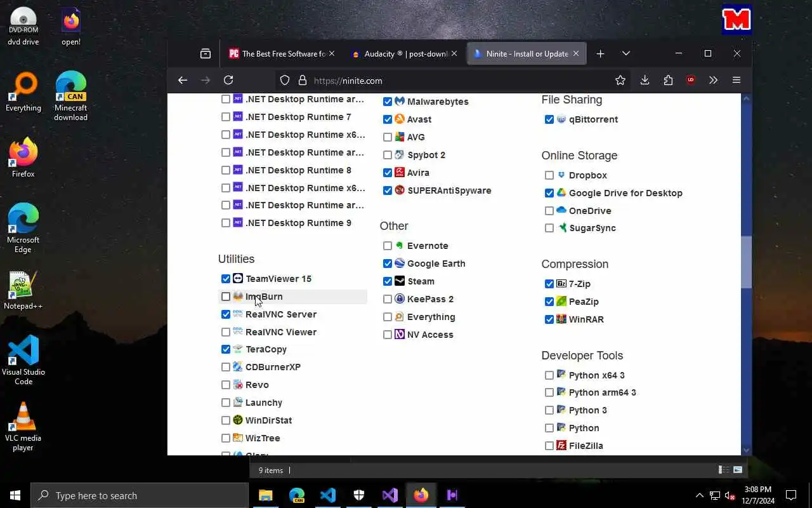
Task: Check the Python x64 3 checkbox
Action: click(549, 375)
